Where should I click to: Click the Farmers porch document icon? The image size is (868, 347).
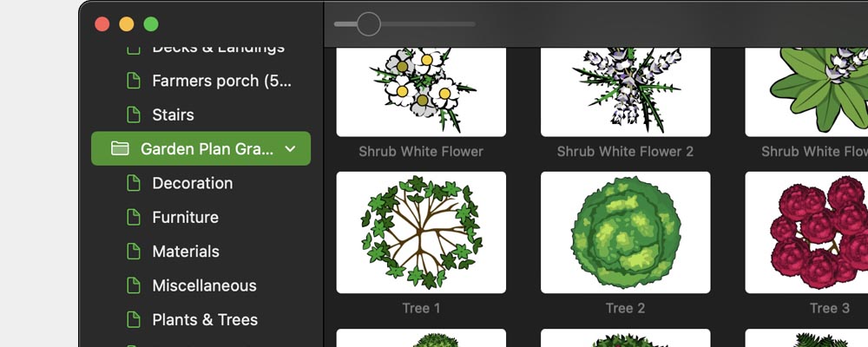134,81
